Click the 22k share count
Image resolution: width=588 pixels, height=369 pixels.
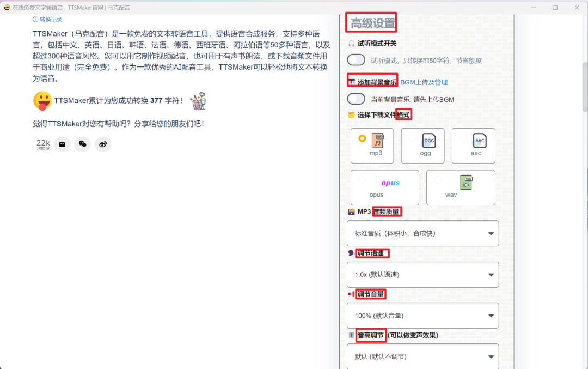[x=43, y=144]
